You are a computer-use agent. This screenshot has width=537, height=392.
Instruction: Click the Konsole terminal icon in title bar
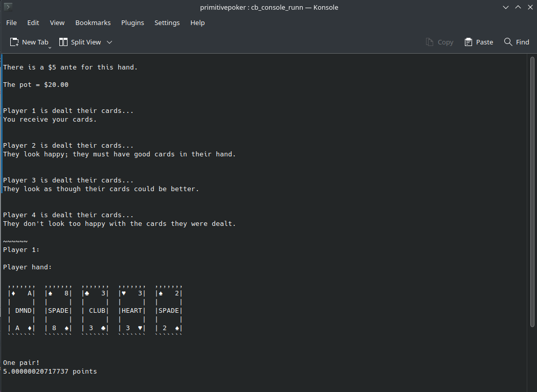[8, 7]
